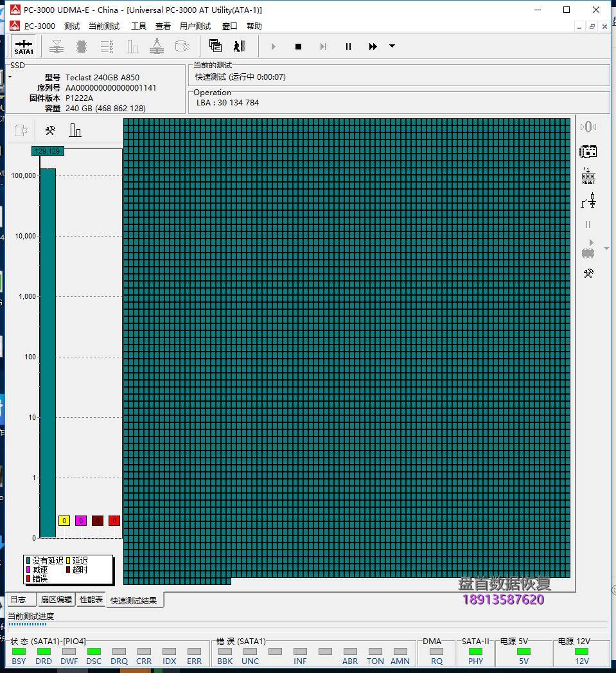Viewport: 616px width, 673px height.
Task: Open the 测试 menu
Action: (x=72, y=26)
